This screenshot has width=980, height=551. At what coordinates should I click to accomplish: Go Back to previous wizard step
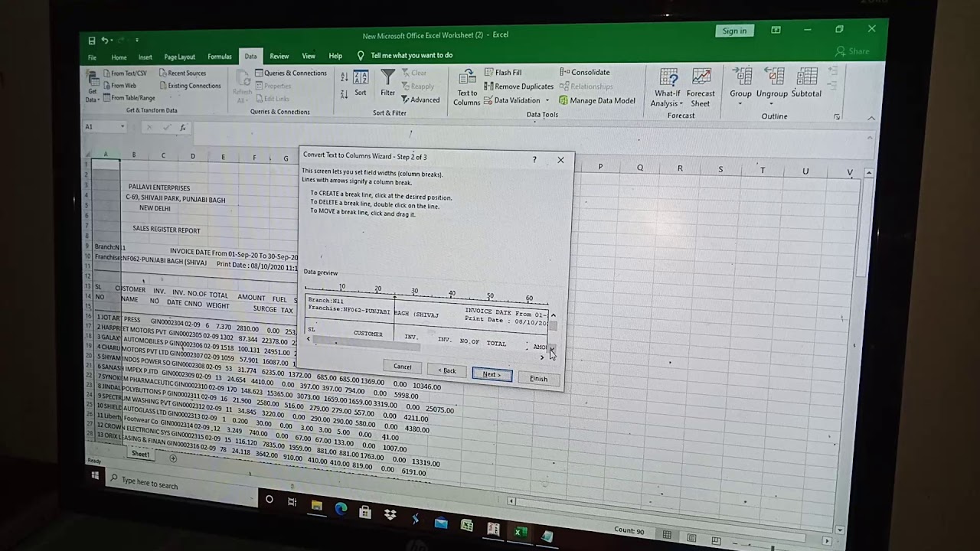[x=447, y=370]
